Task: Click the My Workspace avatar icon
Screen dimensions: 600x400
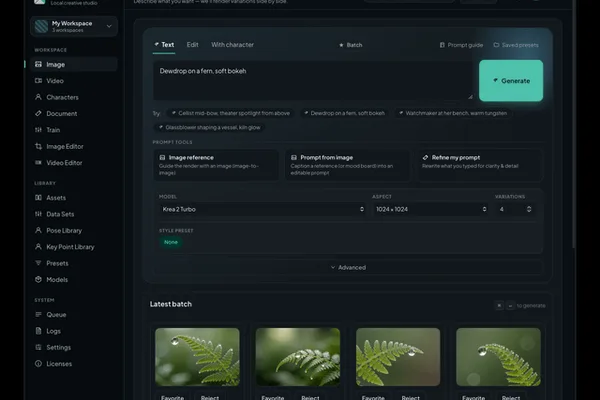Action: click(41, 26)
